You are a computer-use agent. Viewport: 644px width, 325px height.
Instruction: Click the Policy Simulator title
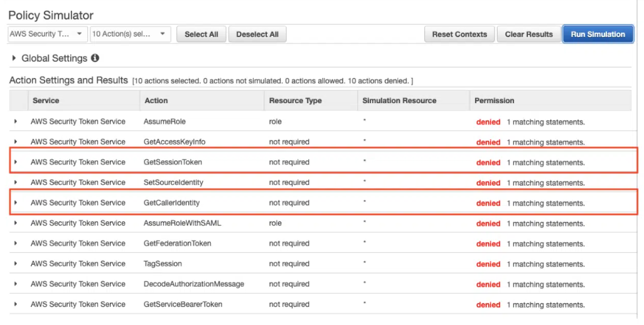pos(51,16)
